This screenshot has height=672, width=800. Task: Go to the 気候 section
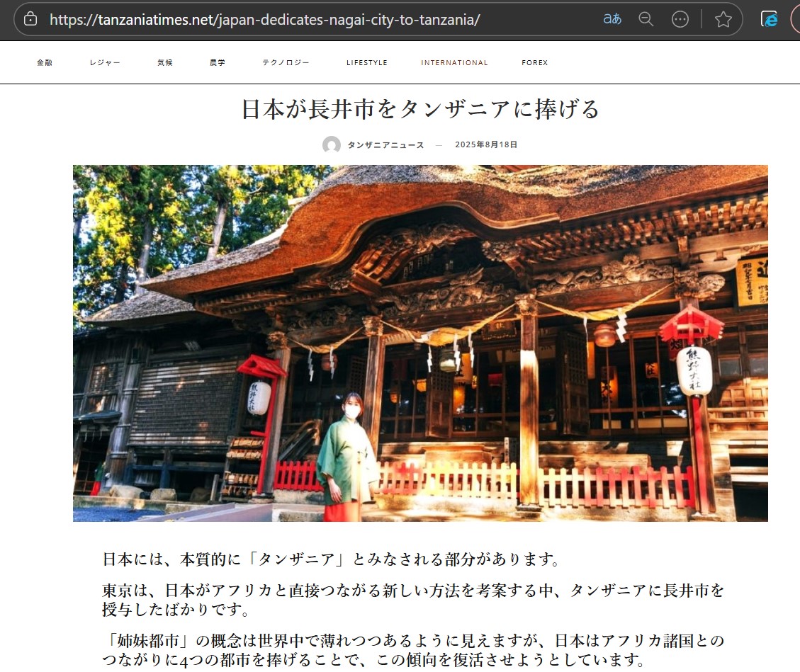[x=165, y=63]
